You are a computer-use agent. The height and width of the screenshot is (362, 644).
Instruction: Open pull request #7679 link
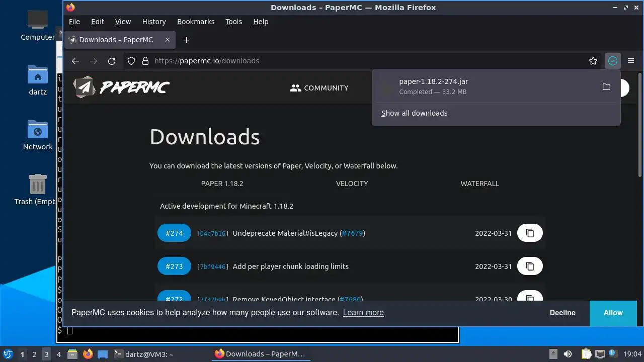click(x=352, y=233)
